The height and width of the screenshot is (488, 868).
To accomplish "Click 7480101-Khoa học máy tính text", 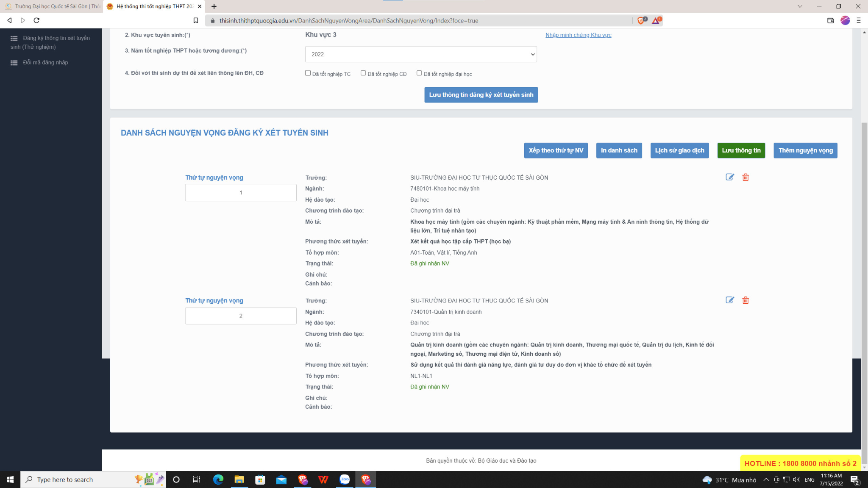I will pyautogui.click(x=445, y=189).
